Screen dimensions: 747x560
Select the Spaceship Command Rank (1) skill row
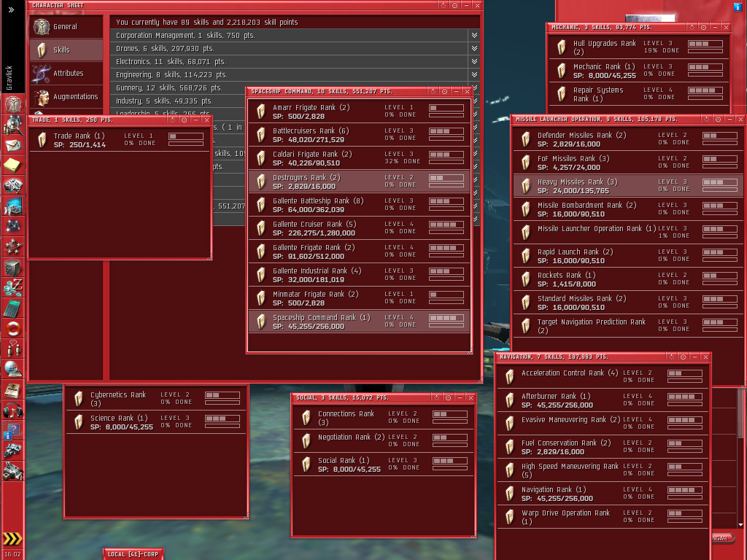tap(359, 322)
